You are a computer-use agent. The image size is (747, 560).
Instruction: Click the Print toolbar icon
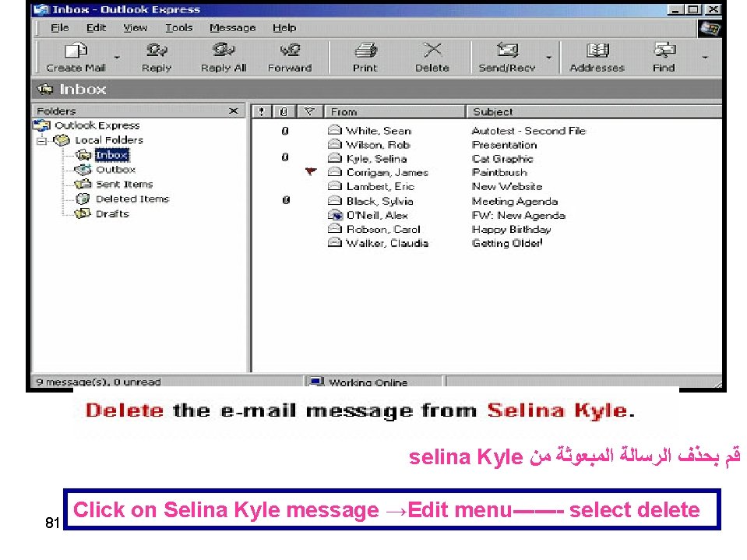pyautogui.click(x=365, y=50)
